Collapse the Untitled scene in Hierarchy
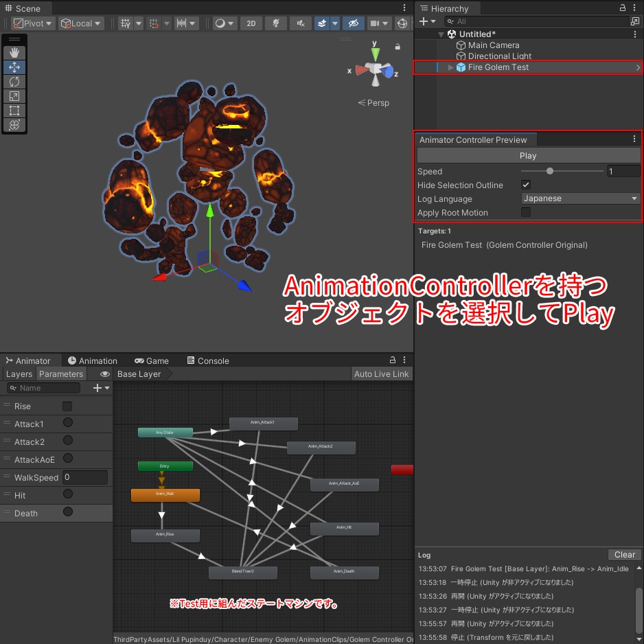 tap(441, 34)
